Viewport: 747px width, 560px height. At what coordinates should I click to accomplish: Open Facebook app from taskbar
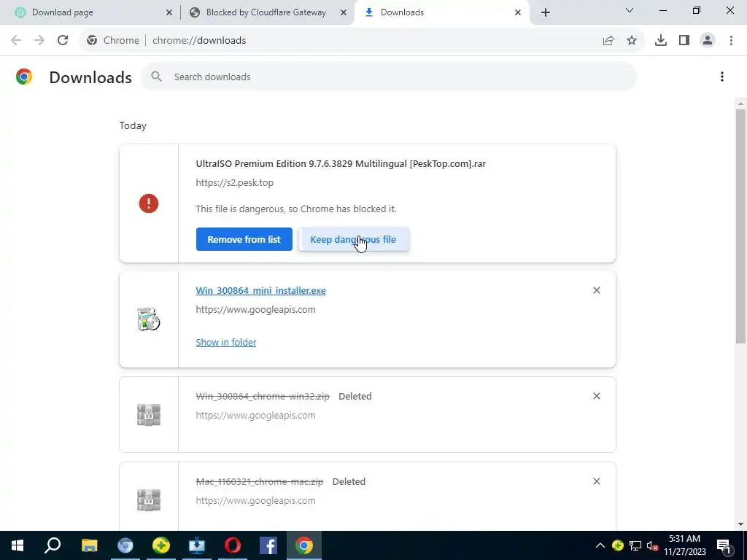268,545
